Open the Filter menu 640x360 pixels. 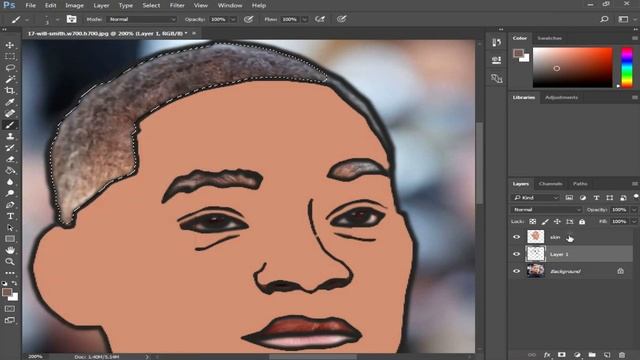click(177, 5)
